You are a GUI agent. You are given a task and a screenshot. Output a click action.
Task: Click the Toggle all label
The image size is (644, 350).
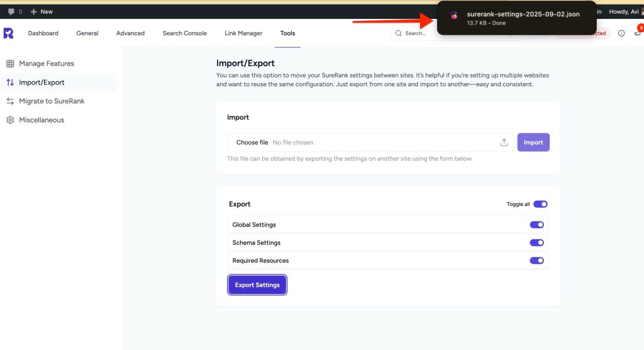[518, 205]
